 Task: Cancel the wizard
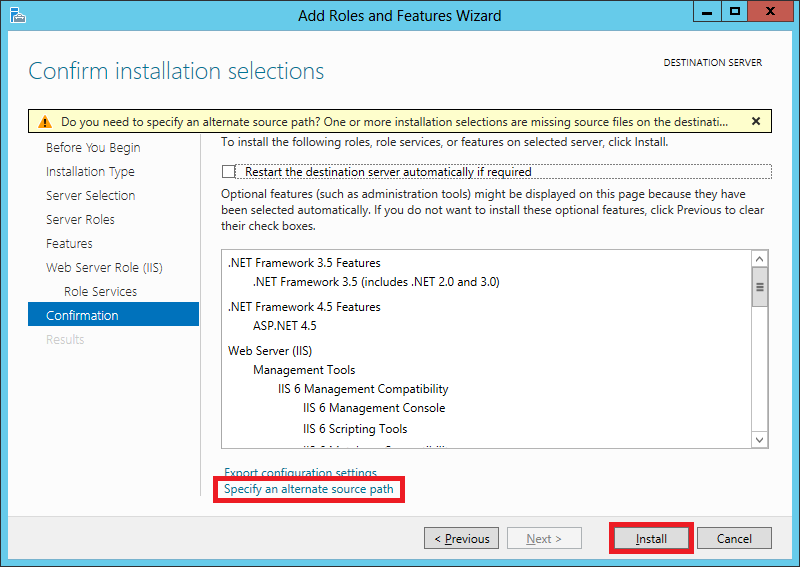click(x=734, y=538)
